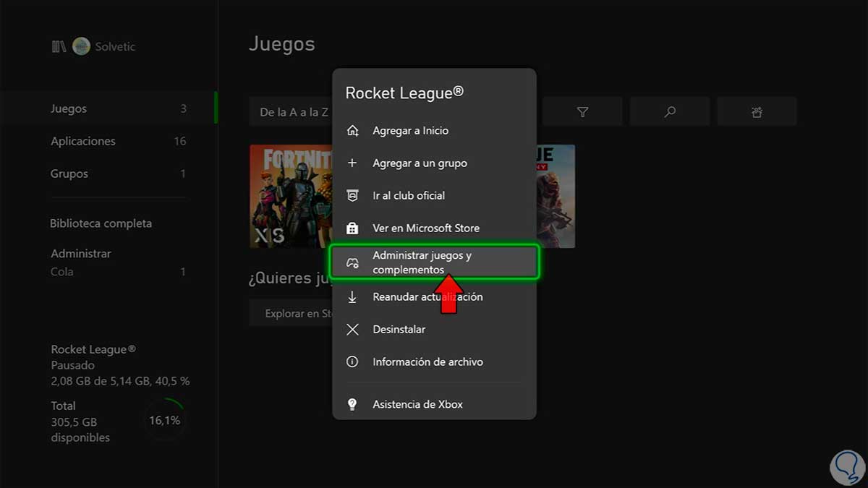
Task: Click the plus icon beside Agregar a un grupo
Action: [352, 163]
